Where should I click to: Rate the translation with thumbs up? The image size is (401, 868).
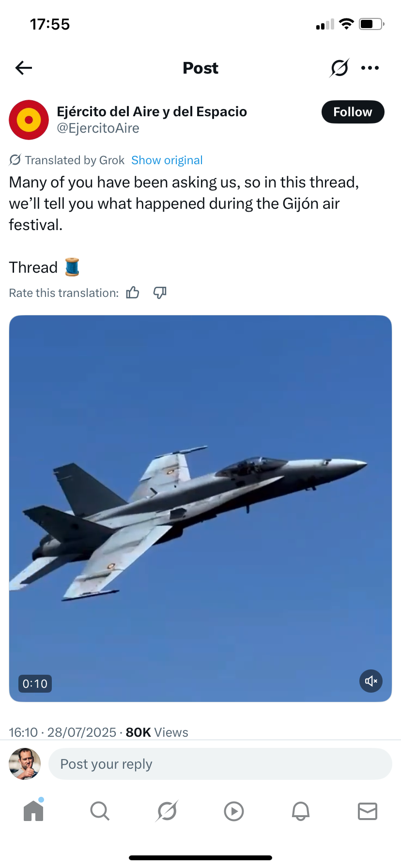tap(133, 293)
